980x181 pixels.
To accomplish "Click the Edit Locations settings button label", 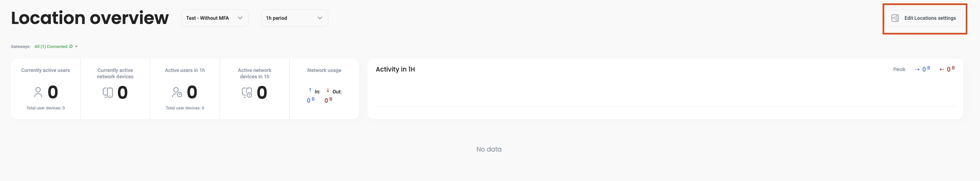I will tap(930, 18).
